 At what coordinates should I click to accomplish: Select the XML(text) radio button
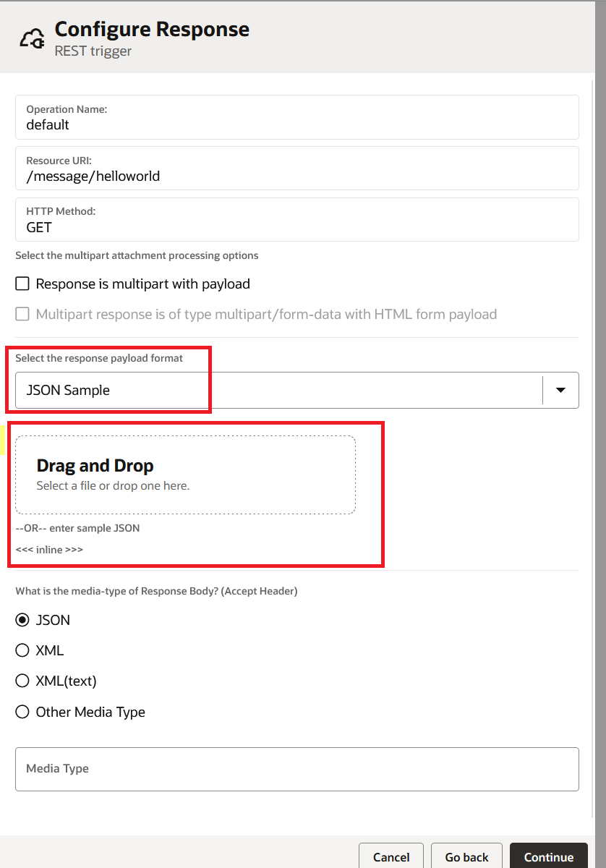pos(23,681)
